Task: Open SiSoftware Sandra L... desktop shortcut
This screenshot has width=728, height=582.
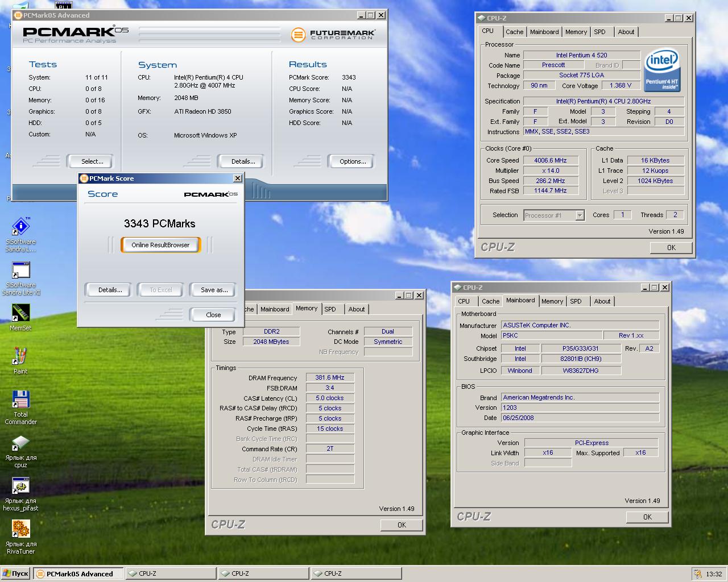Action: tap(20, 235)
